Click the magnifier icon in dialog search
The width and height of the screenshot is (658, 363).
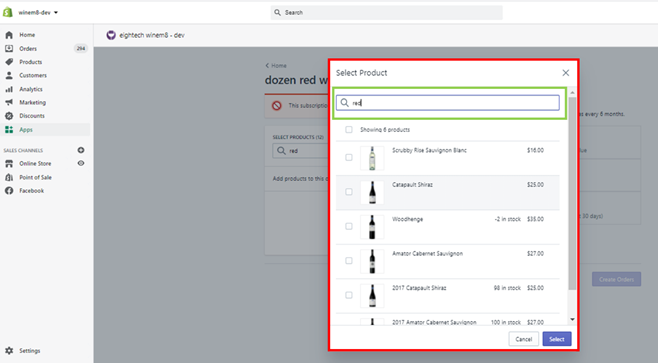[x=345, y=103]
